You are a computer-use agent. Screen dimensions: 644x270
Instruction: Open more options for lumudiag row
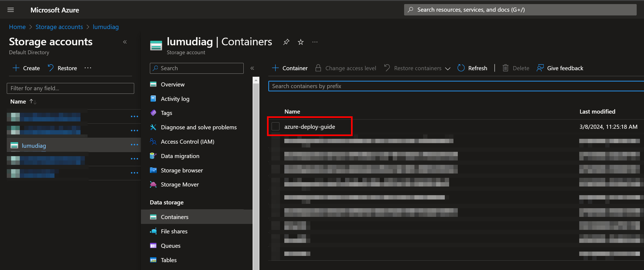(134, 145)
